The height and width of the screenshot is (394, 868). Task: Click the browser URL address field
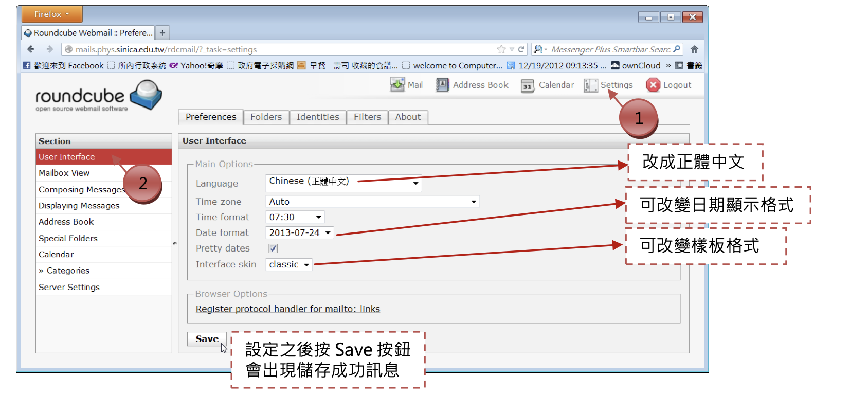click(x=278, y=49)
